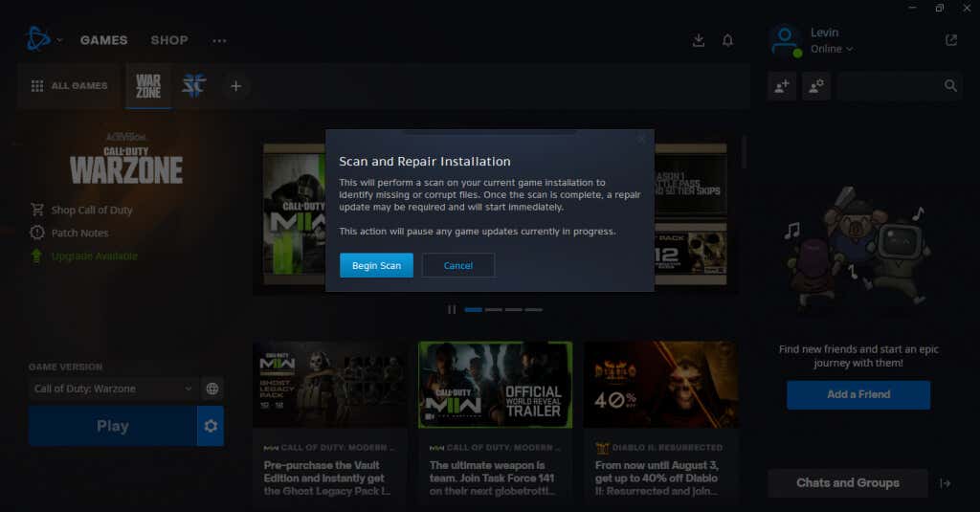This screenshot has width=980, height=512.
Task: Click the Add a Friend button
Action: (858, 394)
